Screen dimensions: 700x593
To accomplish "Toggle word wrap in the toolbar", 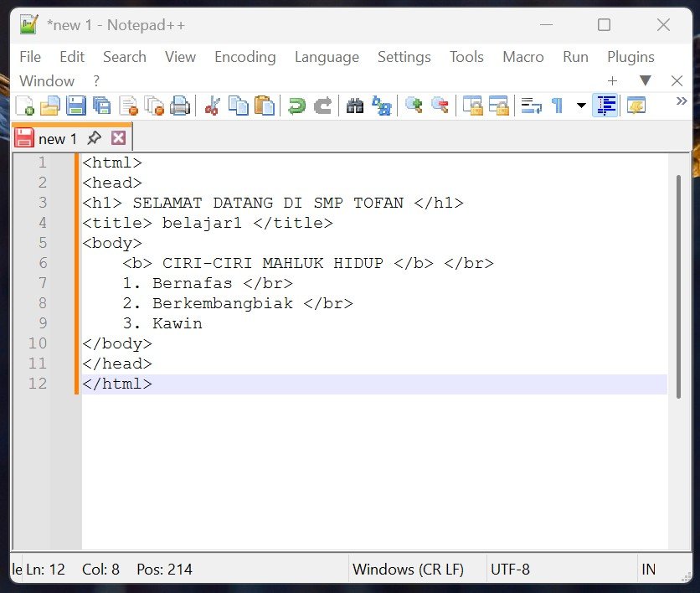I will click(530, 105).
